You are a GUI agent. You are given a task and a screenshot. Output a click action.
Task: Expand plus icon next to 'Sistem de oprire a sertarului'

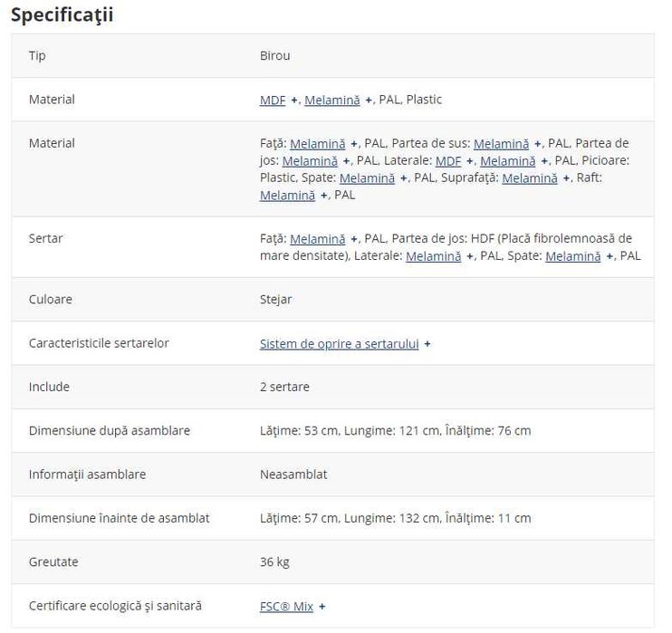427,344
